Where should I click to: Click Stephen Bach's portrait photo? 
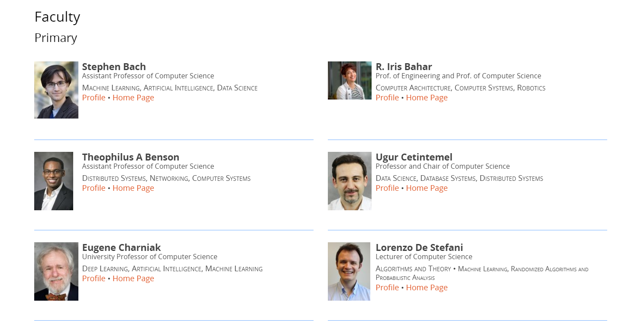click(56, 90)
